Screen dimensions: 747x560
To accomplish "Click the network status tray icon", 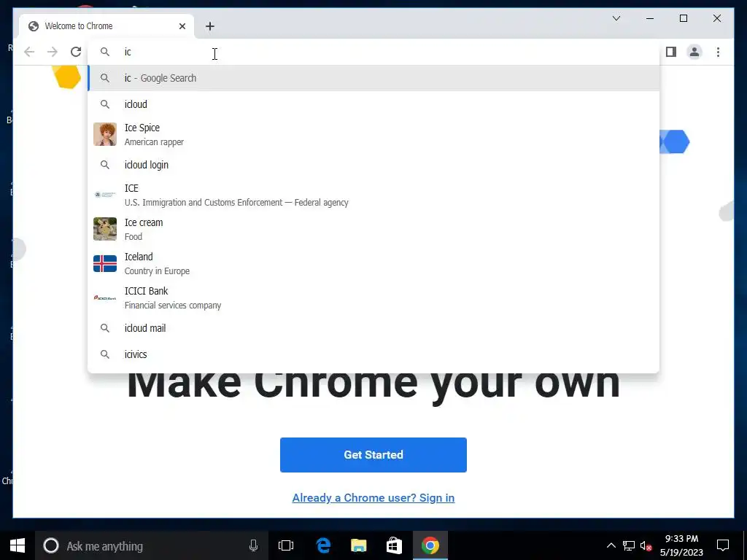I will pos(629,545).
